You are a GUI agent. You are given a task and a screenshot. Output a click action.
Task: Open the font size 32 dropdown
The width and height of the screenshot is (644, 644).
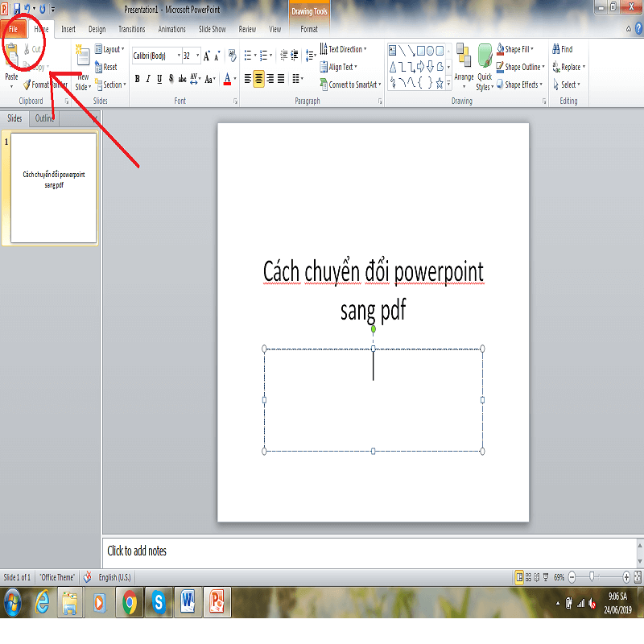click(198, 56)
